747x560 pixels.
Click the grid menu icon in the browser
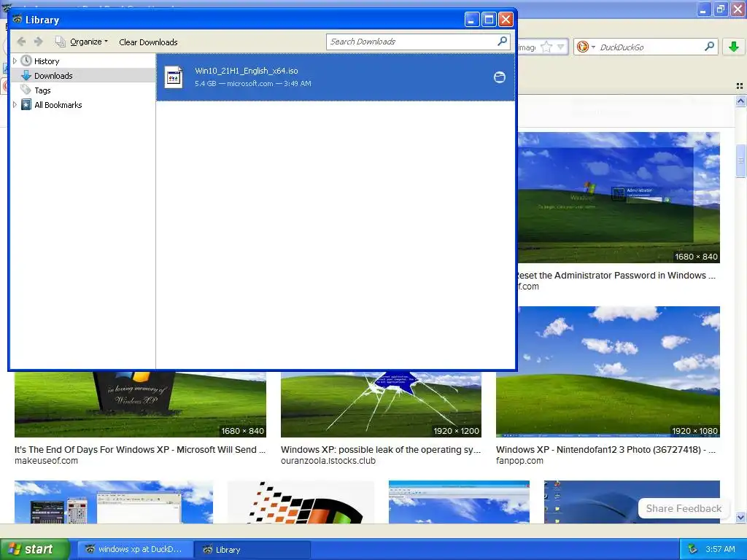click(x=740, y=86)
